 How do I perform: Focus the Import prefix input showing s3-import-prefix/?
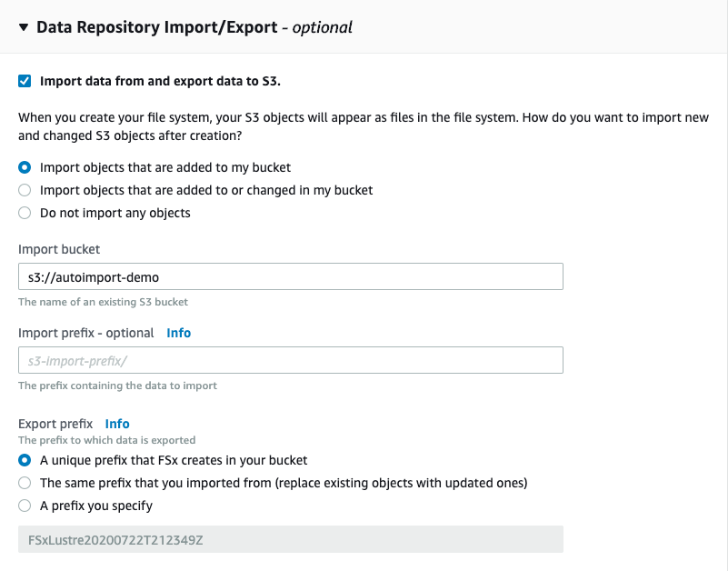tap(289, 360)
